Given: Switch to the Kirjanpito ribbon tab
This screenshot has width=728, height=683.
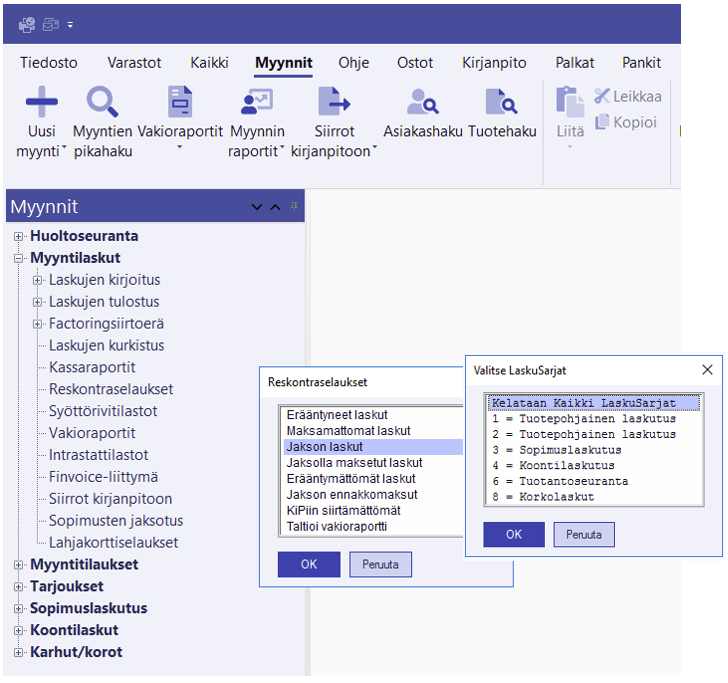Looking at the screenshot, I should 494,62.
